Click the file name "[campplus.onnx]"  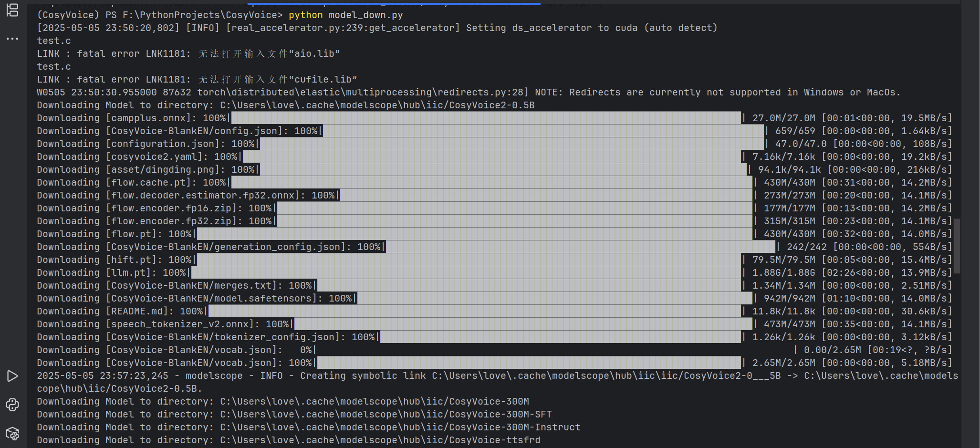click(151, 118)
